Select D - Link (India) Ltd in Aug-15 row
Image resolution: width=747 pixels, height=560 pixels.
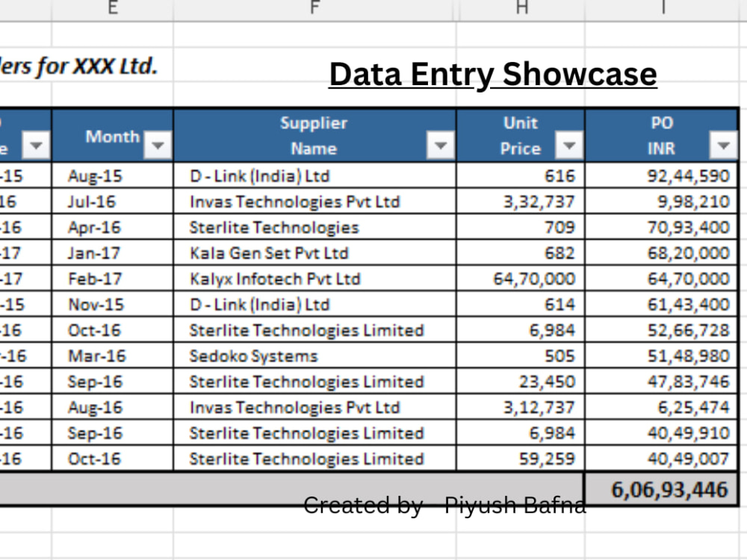click(315, 175)
